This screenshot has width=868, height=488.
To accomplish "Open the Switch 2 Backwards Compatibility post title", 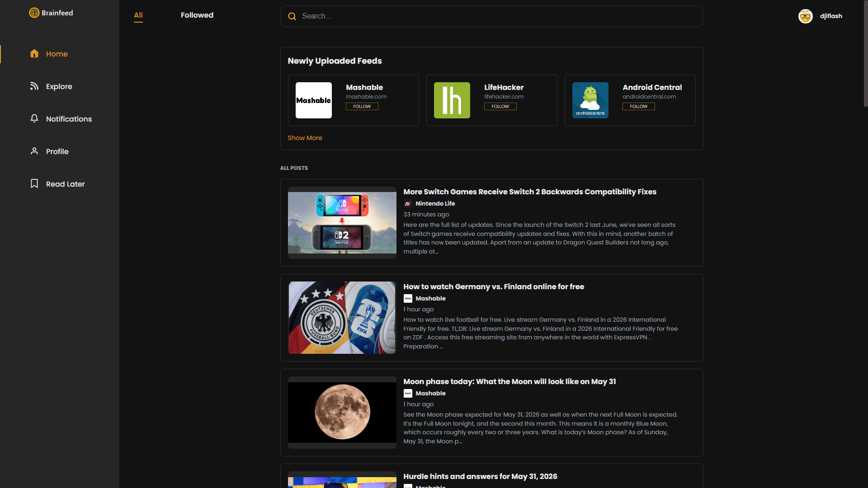I will [x=530, y=192].
